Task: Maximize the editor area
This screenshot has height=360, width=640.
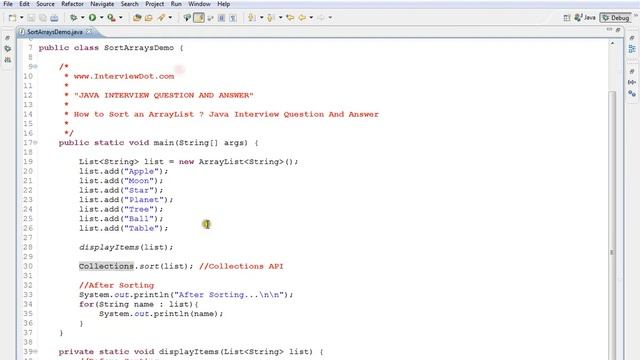Action: [x=618, y=30]
